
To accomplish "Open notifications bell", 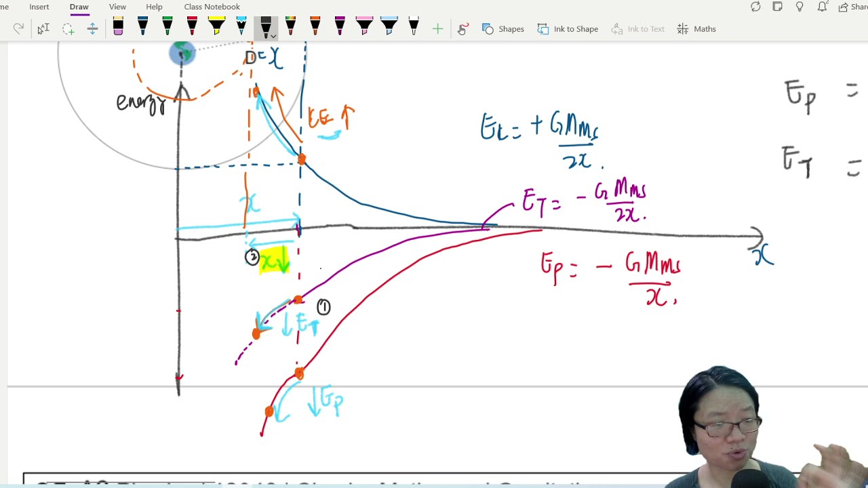I will 822,7.
